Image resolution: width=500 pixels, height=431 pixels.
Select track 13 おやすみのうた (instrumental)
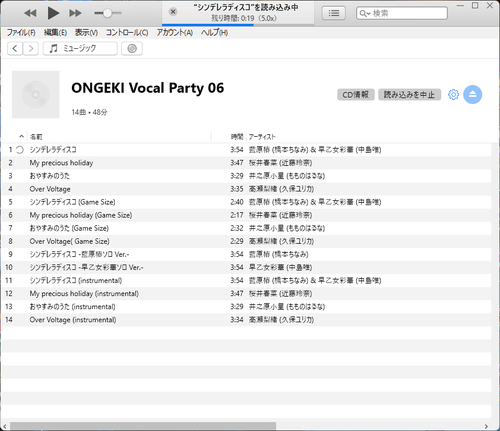[x=247, y=307]
